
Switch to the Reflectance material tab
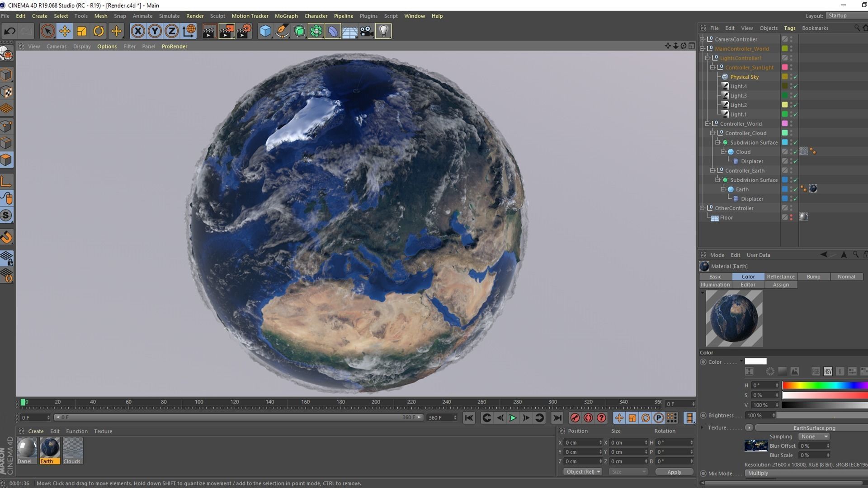[x=780, y=277]
